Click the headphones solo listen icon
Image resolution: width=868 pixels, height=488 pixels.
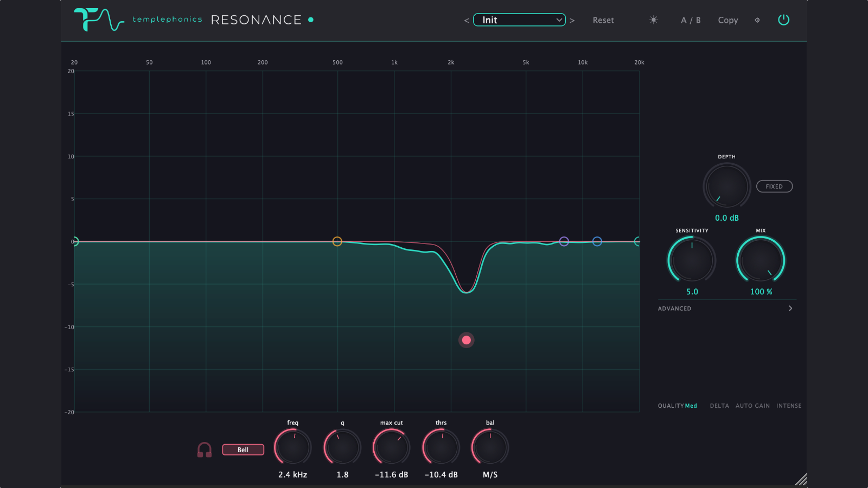(x=205, y=450)
